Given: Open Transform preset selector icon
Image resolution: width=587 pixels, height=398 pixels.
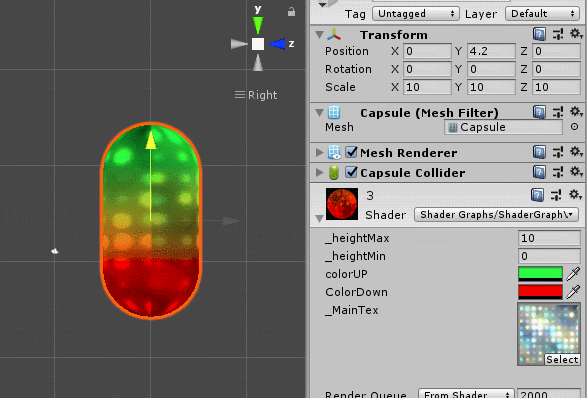Looking at the screenshot, I should pyautogui.click(x=558, y=34).
